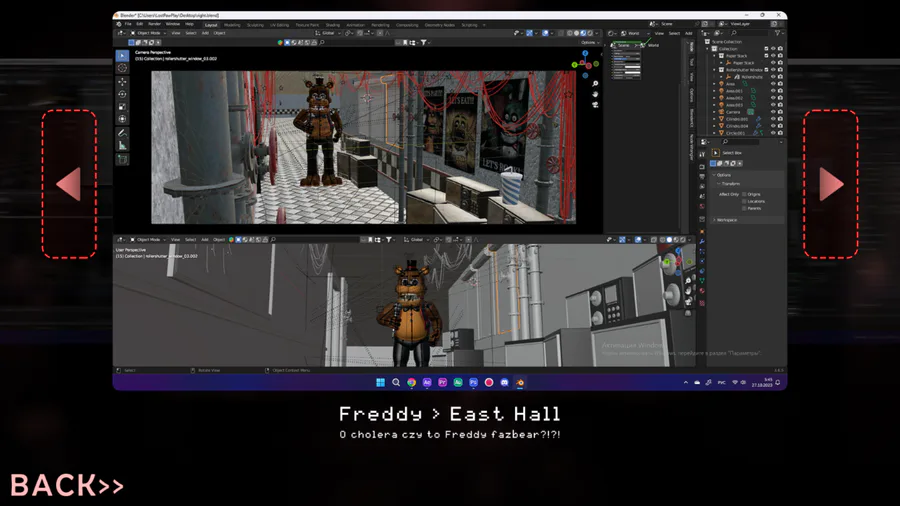Image resolution: width=900 pixels, height=506 pixels.
Task: Toggle camera view icon in top viewport
Action: pyautogui.click(x=595, y=104)
